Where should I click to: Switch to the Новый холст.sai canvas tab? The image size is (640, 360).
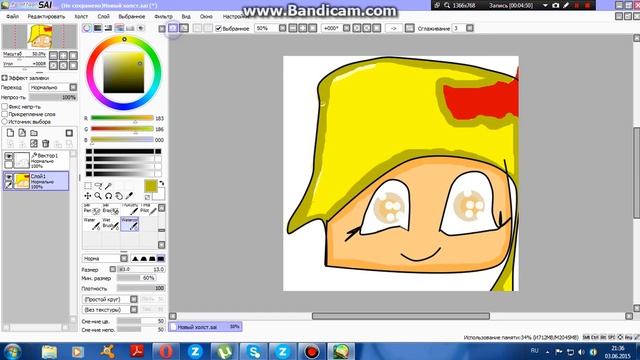coord(205,327)
